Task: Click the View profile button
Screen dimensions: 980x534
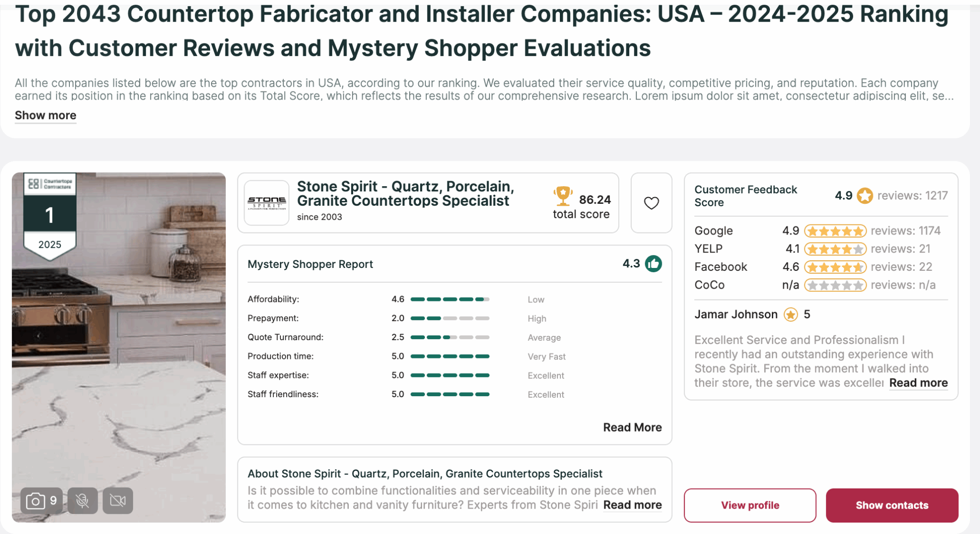Action: coord(750,505)
